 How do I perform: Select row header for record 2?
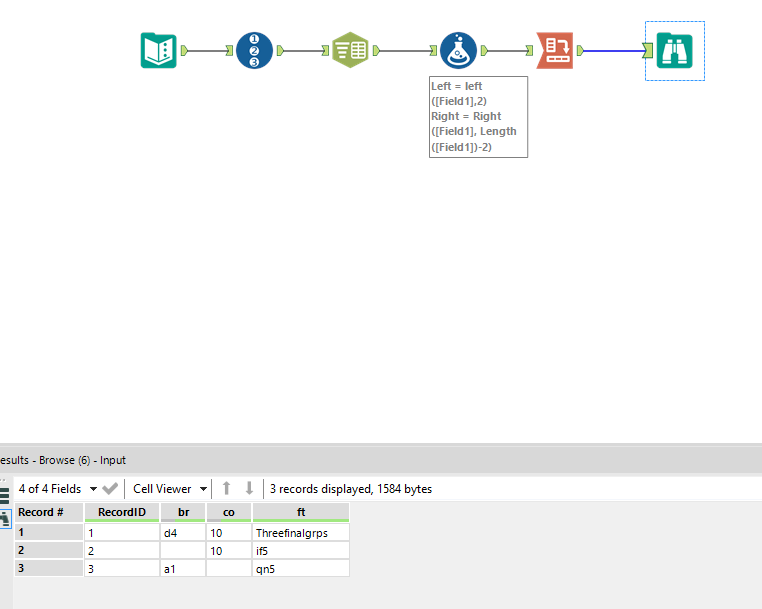click(49, 550)
